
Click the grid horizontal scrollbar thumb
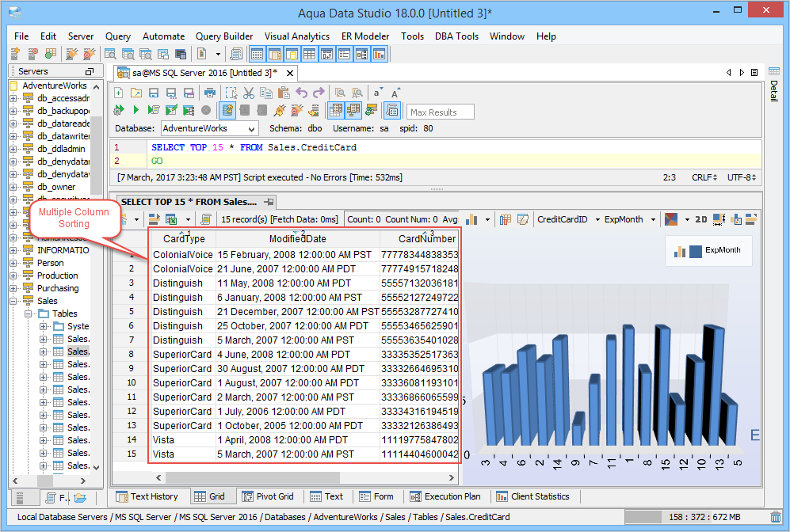[253, 477]
